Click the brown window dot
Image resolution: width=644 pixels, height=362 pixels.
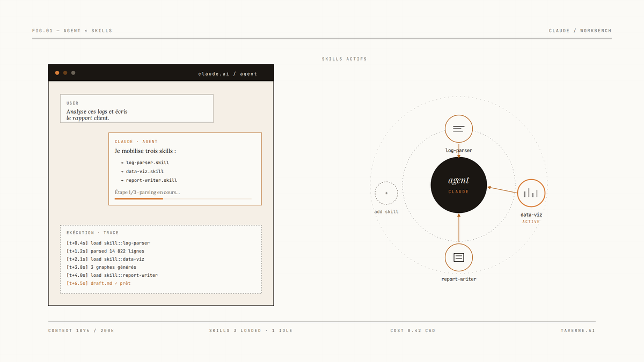(65, 73)
